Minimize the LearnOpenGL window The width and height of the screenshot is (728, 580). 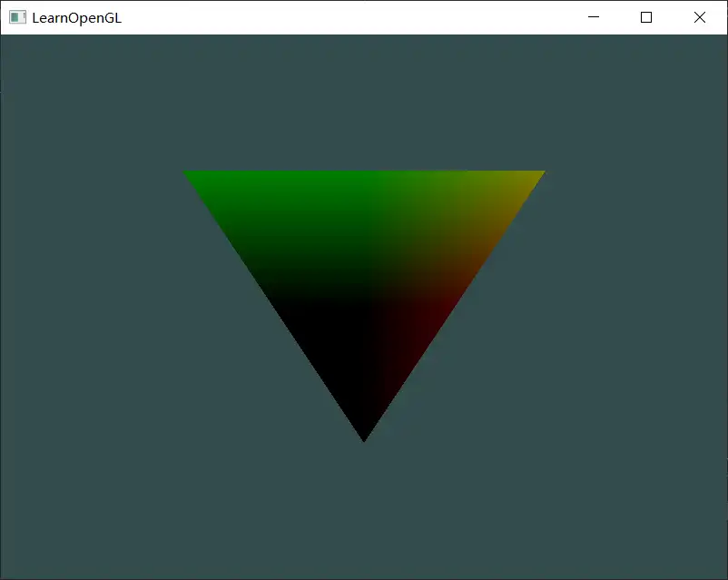(593, 17)
